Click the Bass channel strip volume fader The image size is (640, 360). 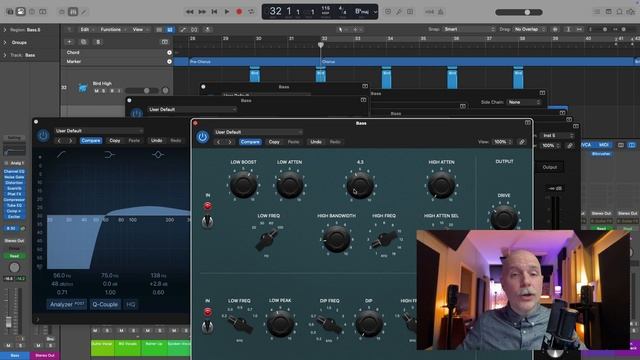click(8, 321)
